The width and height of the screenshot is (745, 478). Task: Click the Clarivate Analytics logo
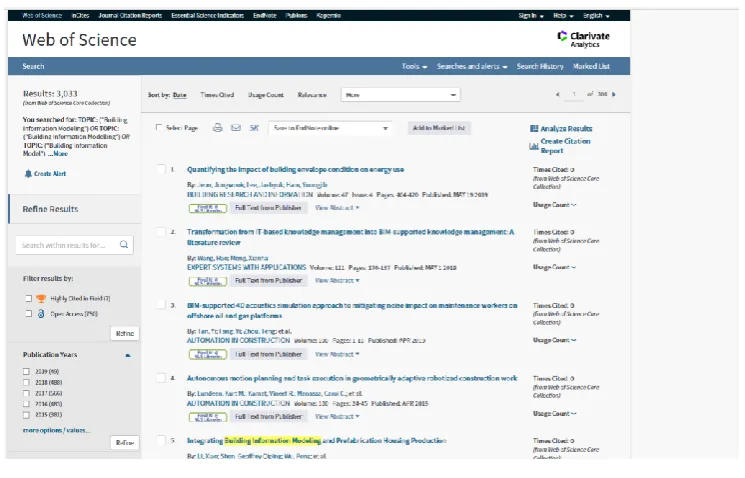pyautogui.click(x=583, y=39)
